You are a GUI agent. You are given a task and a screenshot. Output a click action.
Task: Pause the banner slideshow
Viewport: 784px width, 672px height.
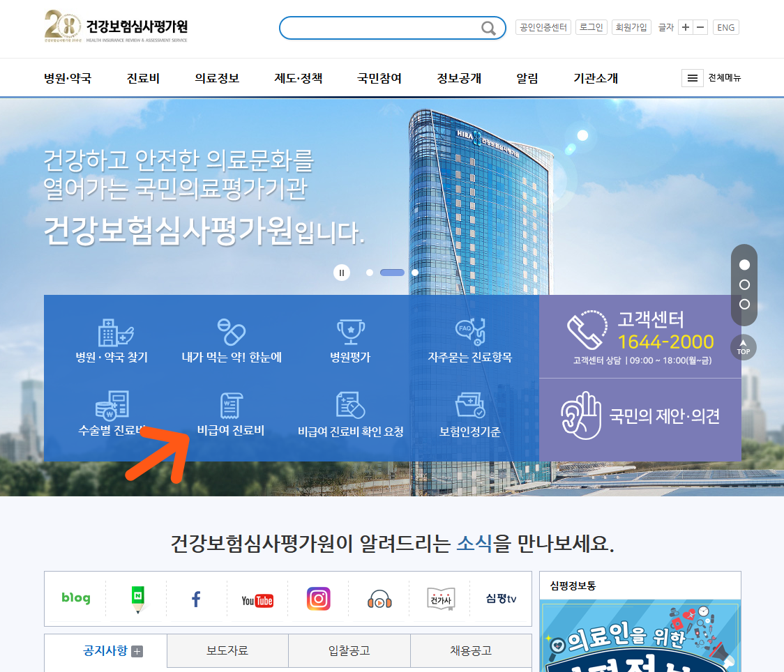tap(342, 273)
